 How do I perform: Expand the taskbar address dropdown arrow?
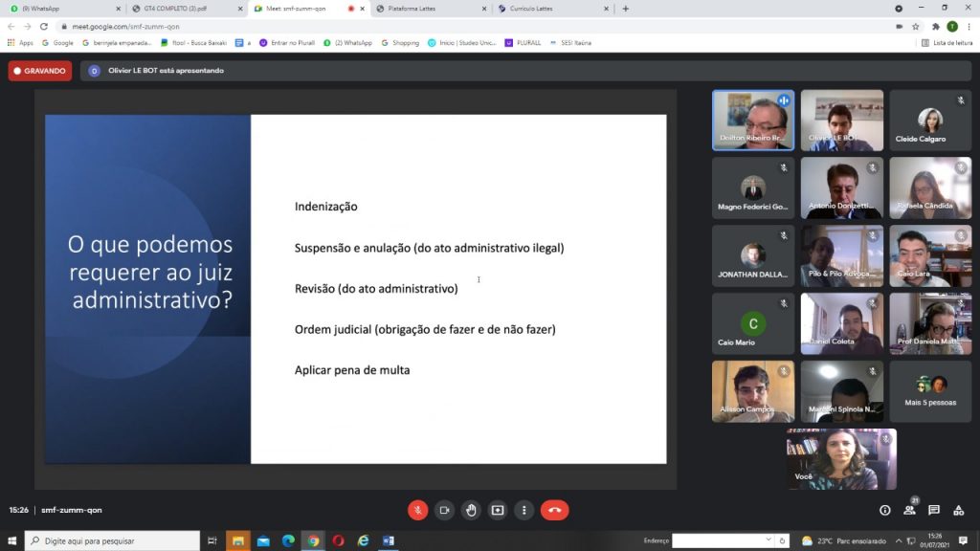click(770, 541)
